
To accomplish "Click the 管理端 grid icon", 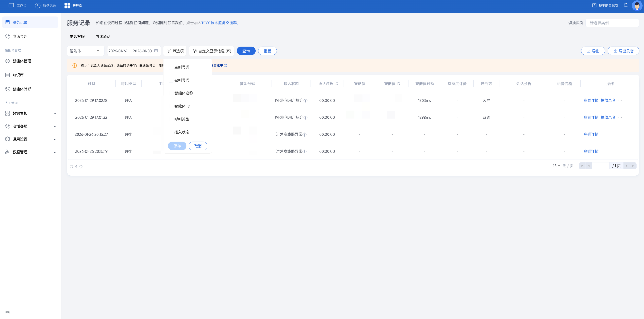I will pyautogui.click(x=67, y=6).
